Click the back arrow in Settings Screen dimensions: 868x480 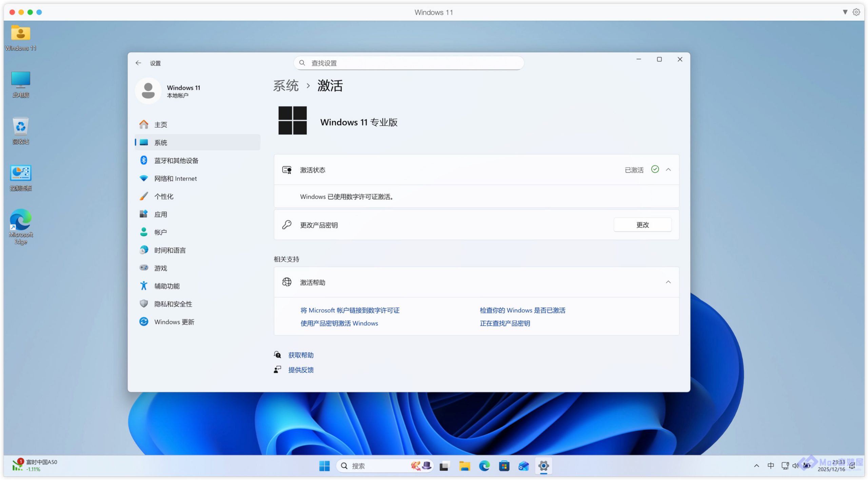(138, 63)
